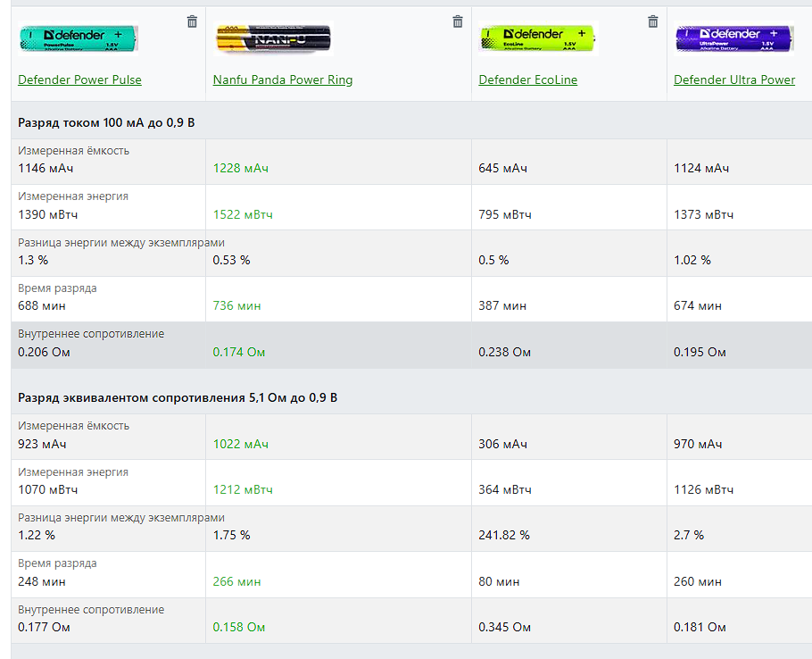
Task: Delete Defender Power Pulse from comparison
Action: (192, 21)
